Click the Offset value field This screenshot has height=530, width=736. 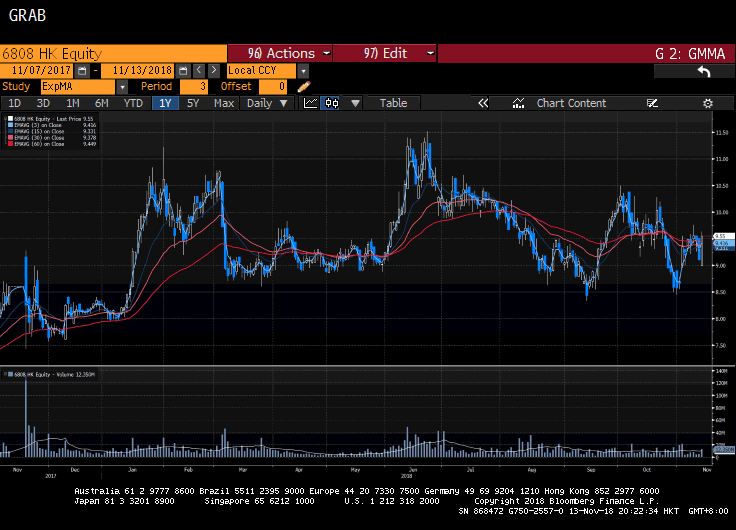click(x=273, y=86)
